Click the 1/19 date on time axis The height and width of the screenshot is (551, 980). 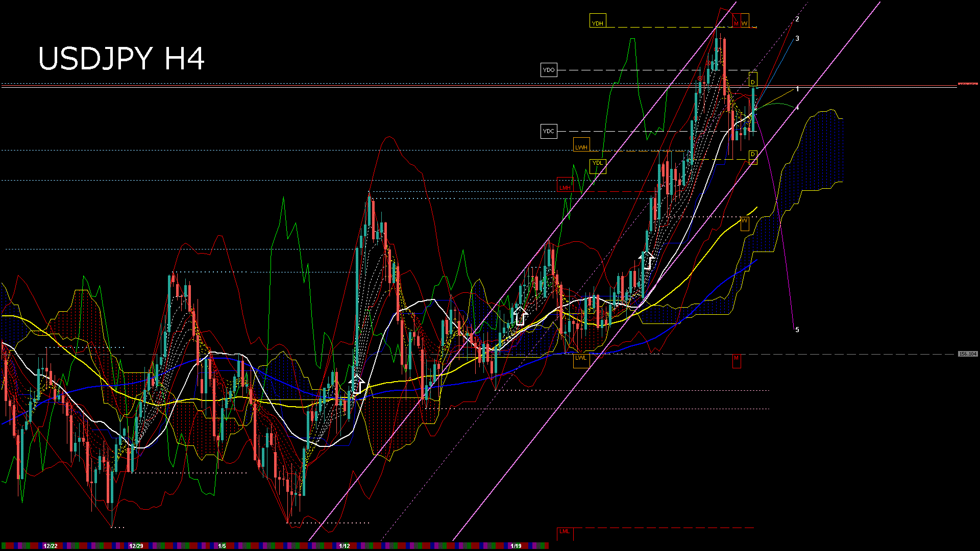tap(516, 546)
